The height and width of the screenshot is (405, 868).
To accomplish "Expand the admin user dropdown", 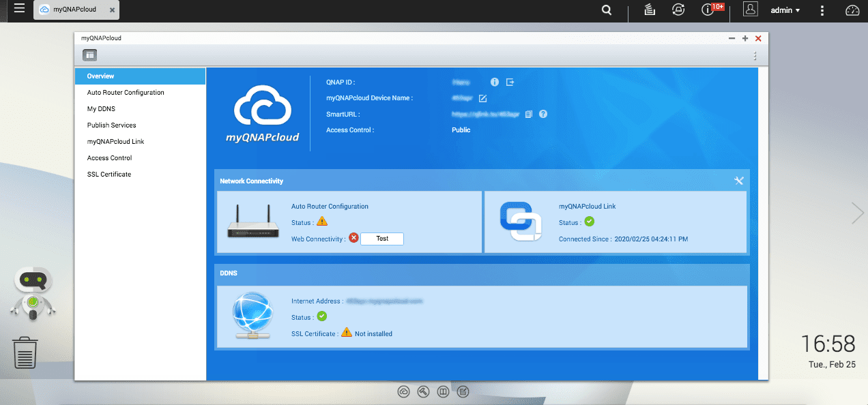I will pyautogui.click(x=785, y=10).
